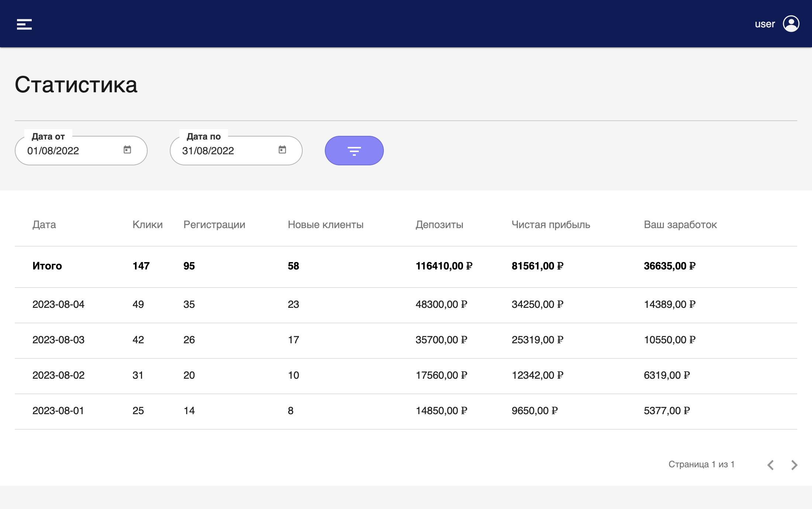The height and width of the screenshot is (509, 812).
Task: Go to next page arrow
Action: click(794, 465)
